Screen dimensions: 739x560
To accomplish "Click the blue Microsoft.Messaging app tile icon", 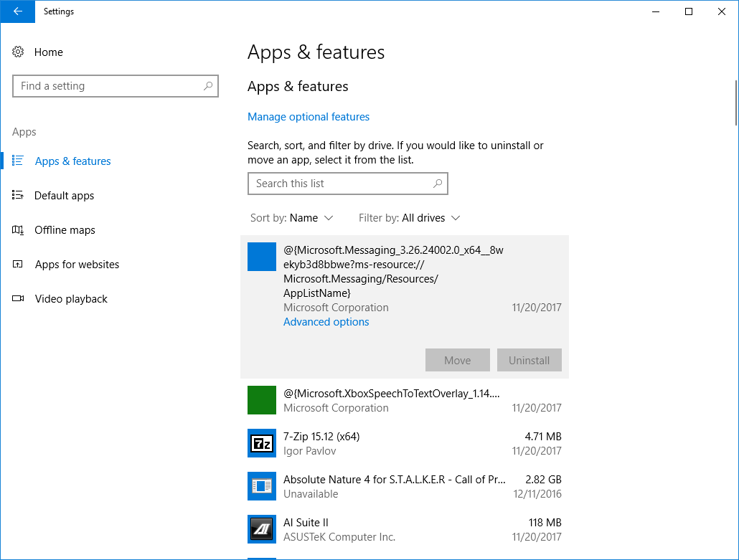I will (x=262, y=257).
